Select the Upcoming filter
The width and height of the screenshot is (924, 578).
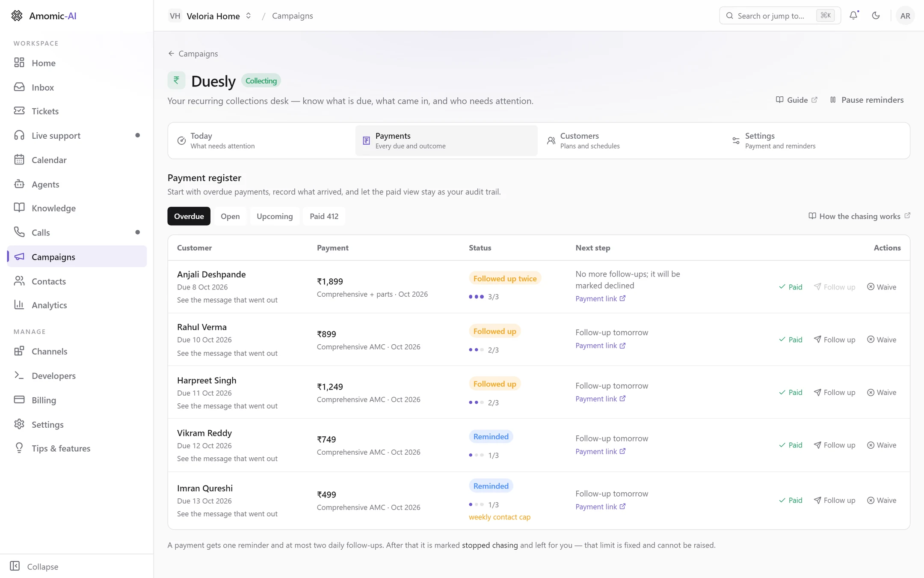[275, 216]
